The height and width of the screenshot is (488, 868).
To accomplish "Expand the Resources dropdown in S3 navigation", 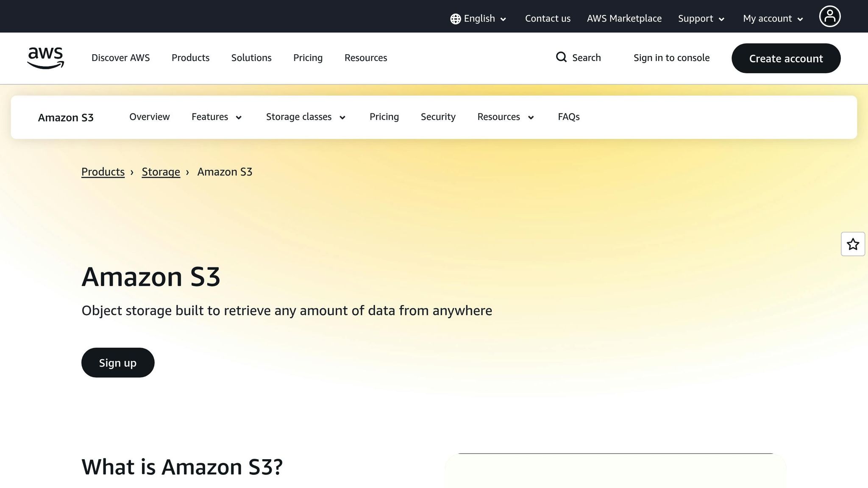I will click(505, 117).
